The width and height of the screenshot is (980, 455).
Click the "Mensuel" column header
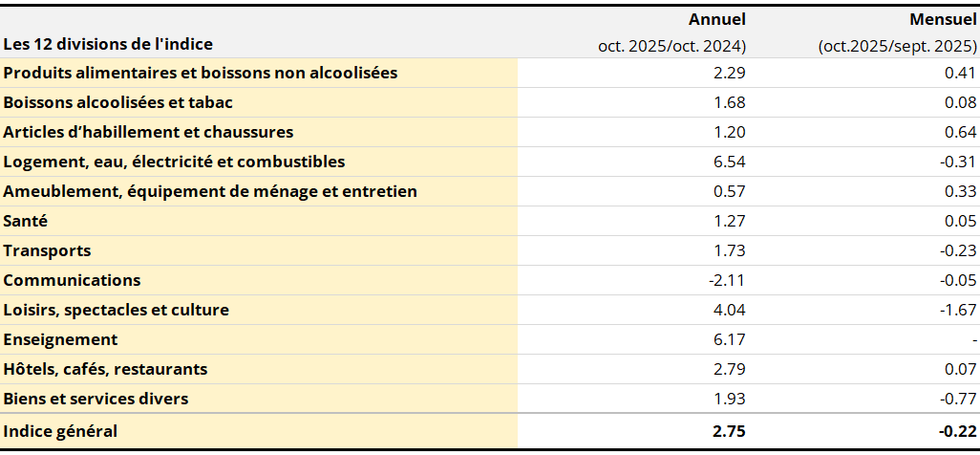click(943, 19)
